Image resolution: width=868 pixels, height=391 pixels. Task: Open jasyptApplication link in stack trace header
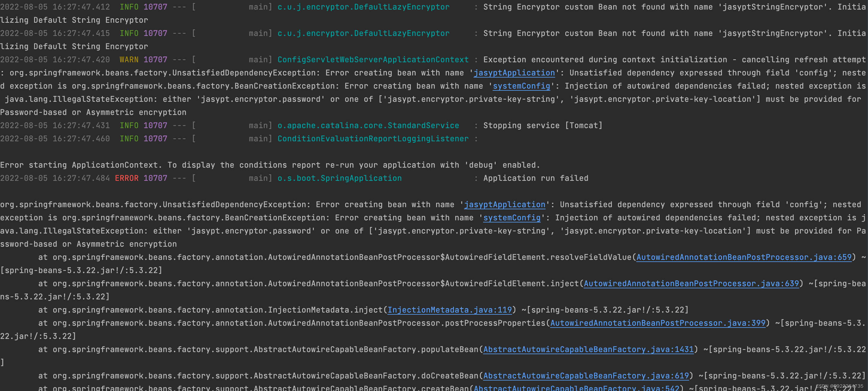click(505, 204)
